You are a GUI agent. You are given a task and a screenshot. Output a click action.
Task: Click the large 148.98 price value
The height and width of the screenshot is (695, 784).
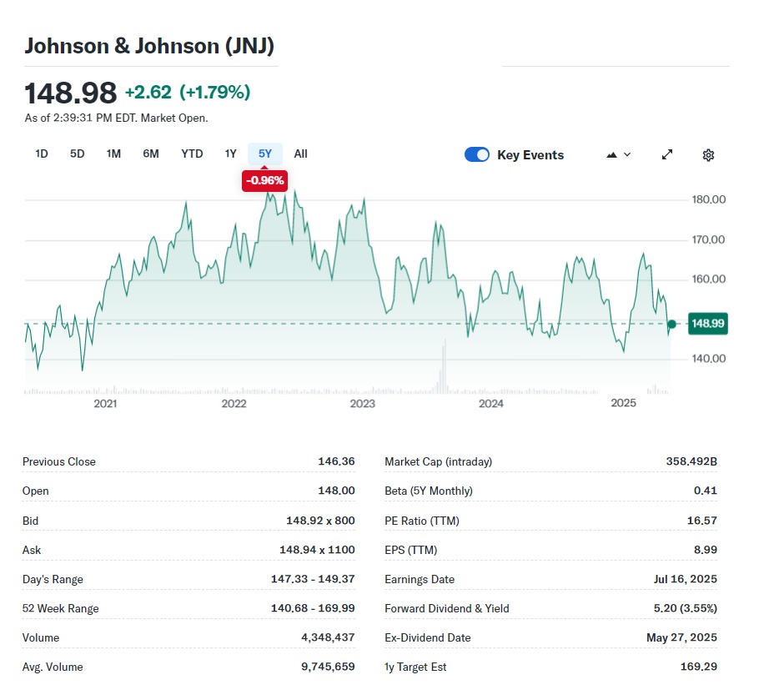click(x=71, y=93)
